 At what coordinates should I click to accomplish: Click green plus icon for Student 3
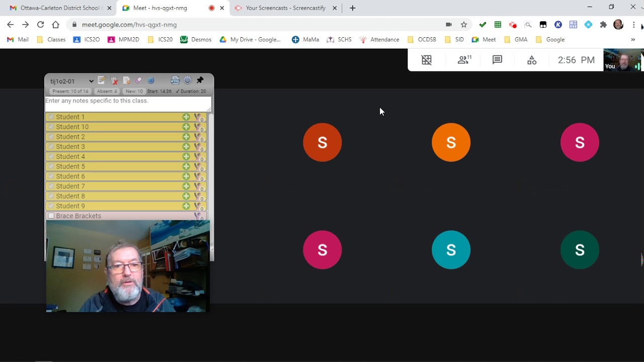pos(186,146)
